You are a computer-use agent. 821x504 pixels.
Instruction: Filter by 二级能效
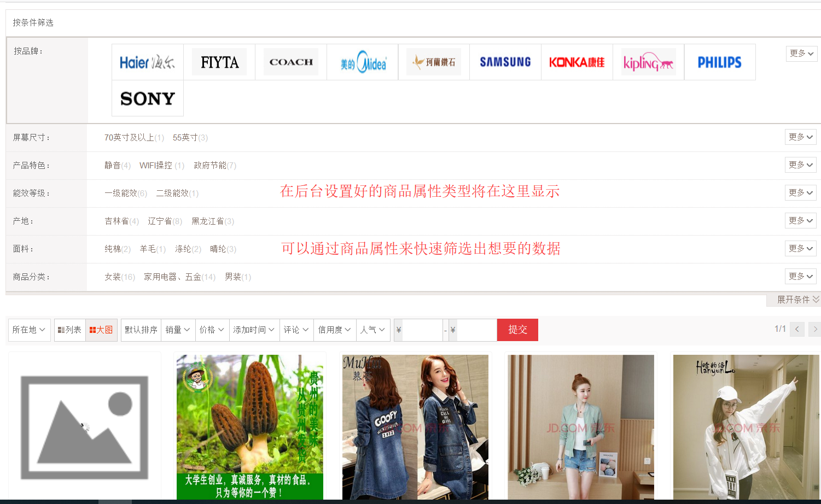coord(177,194)
